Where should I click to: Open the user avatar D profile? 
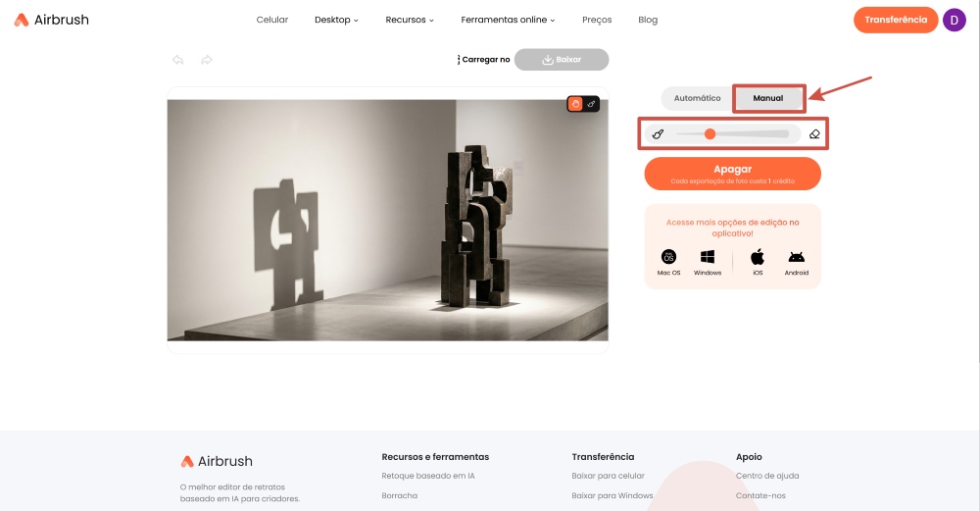coord(955,20)
